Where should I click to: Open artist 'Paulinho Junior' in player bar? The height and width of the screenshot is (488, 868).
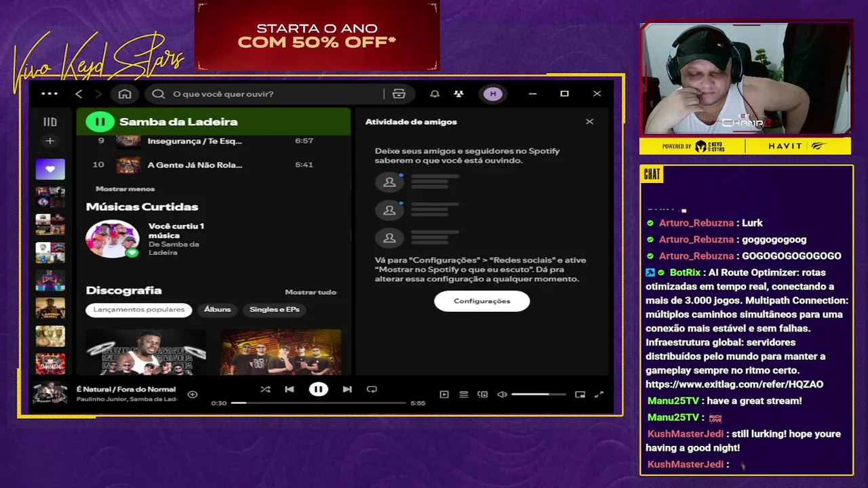[x=102, y=399]
